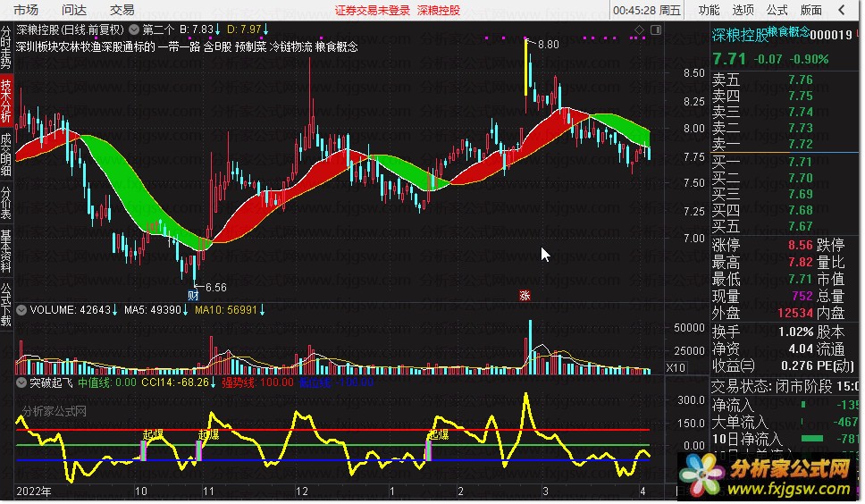
Task: Click the X10 volume scale button
Action: point(676,367)
